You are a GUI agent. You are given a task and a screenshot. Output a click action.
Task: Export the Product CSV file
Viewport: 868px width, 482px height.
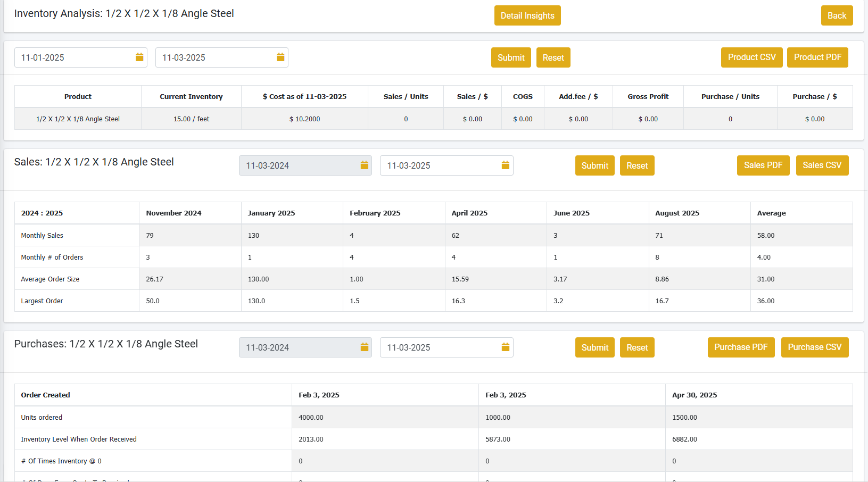point(751,57)
